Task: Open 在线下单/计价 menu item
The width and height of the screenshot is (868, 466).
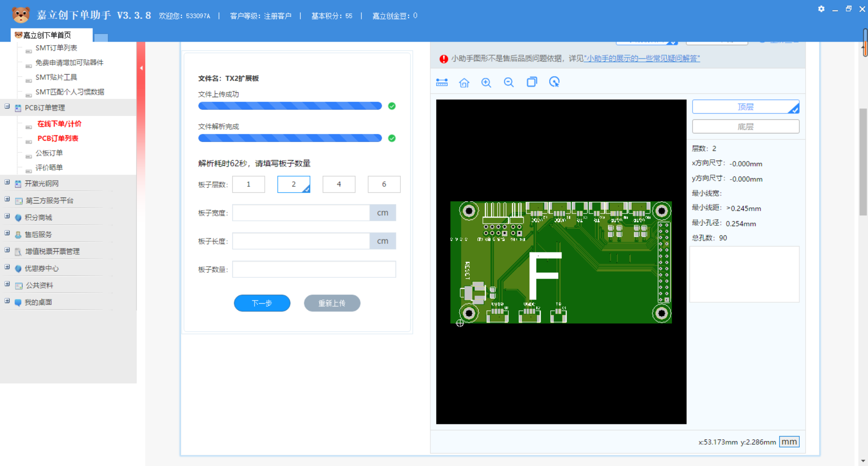Action: 59,124
